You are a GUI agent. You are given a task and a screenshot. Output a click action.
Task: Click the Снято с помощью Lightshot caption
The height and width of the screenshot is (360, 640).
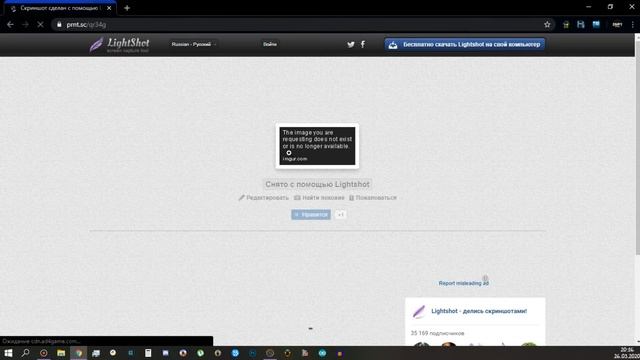coord(318,184)
